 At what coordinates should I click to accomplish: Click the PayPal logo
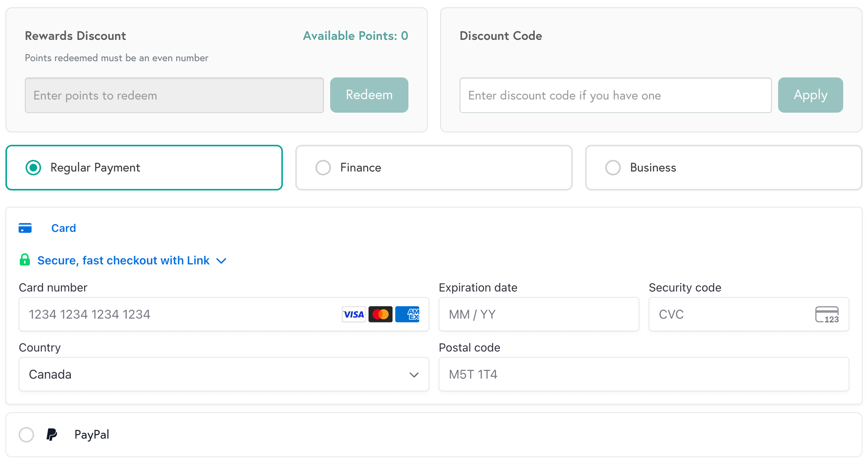(x=52, y=434)
